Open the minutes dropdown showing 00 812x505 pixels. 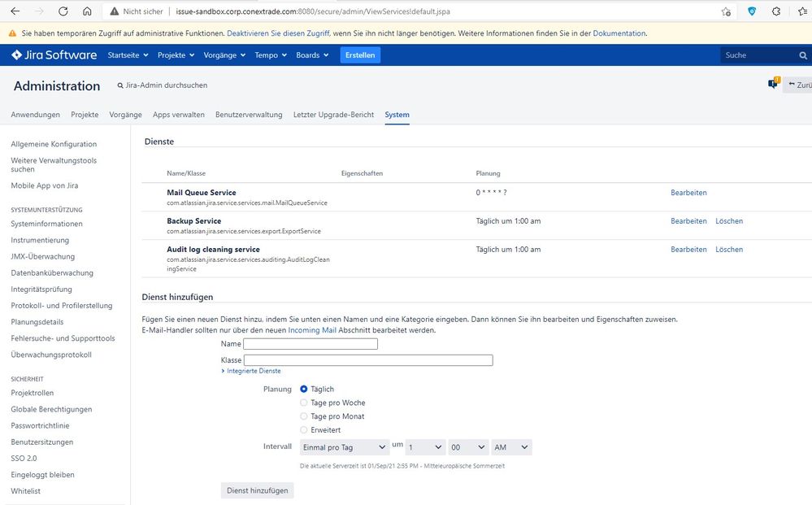click(x=467, y=447)
